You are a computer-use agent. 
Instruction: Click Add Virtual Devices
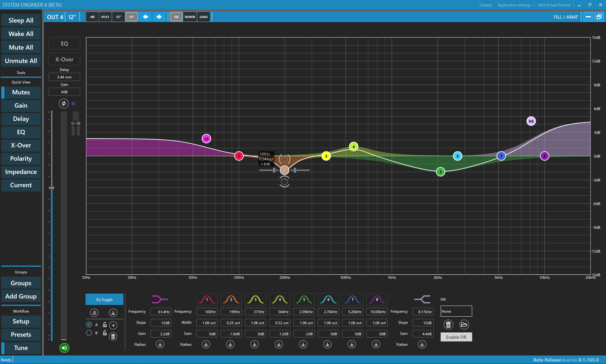[554, 5]
